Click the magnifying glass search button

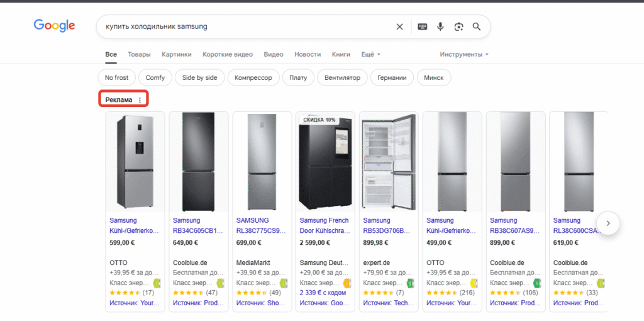(x=477, y=26)
